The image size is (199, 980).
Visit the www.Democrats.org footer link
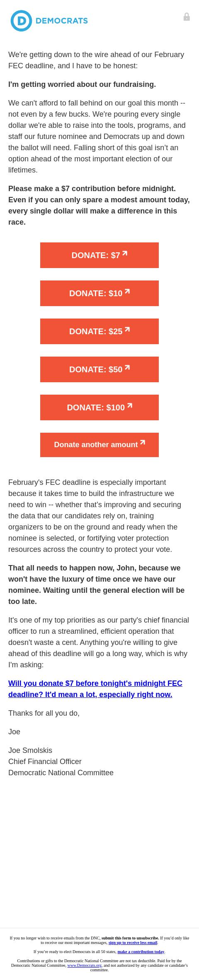pyautogui.click(x=84, y=965)
